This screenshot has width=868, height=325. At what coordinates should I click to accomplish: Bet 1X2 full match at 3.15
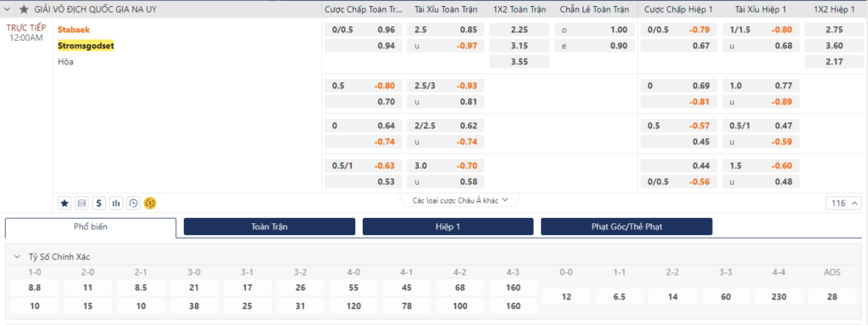click(520, 46)
